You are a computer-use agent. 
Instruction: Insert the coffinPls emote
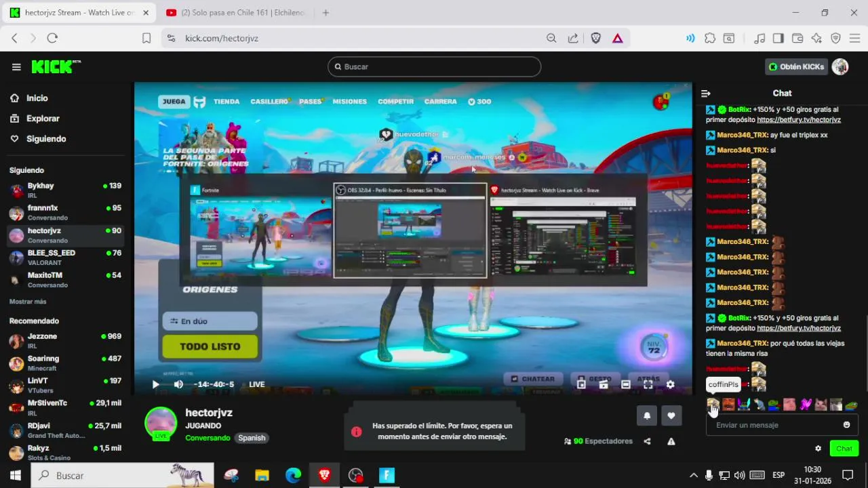713,405
